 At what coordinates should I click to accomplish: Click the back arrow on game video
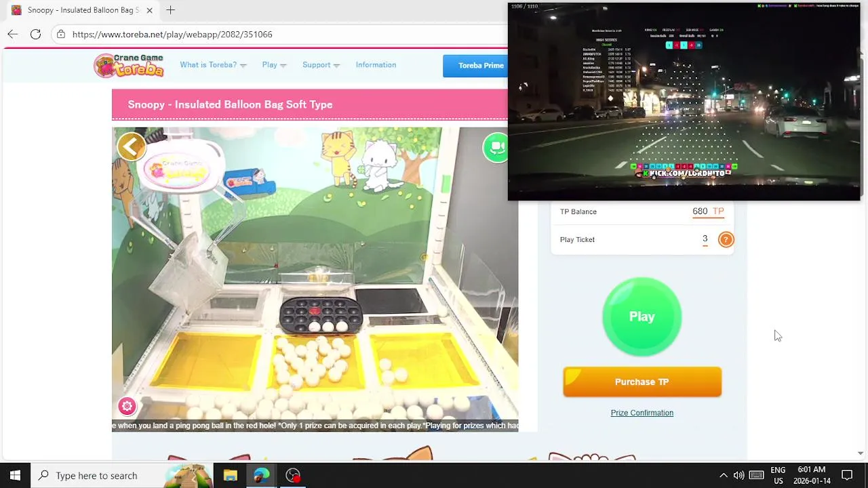pyautogui.click(x=132, y=146)
